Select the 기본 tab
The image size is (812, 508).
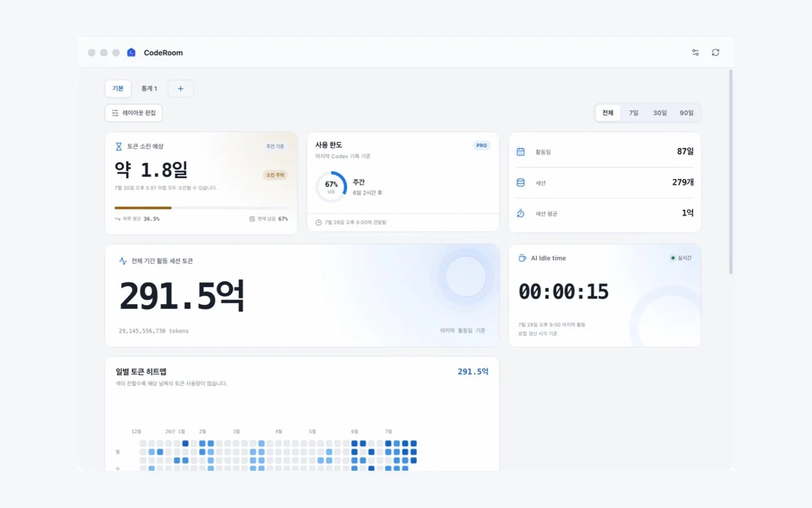pyautogui.click(x=118, y=89)
